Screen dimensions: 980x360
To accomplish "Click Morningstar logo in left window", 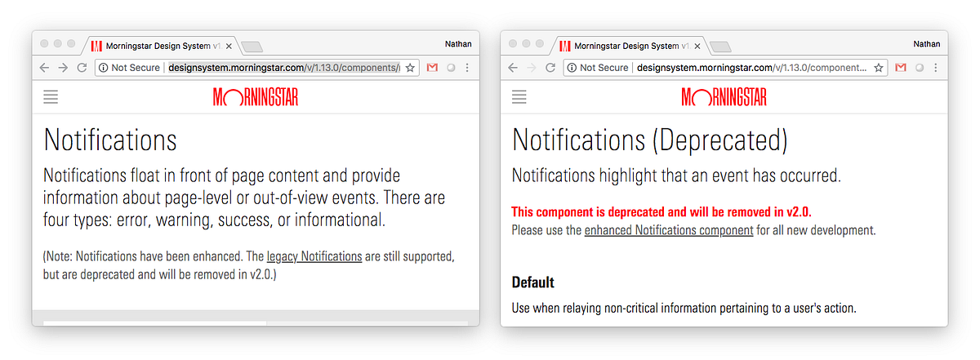I will click(x=256, y=98).
